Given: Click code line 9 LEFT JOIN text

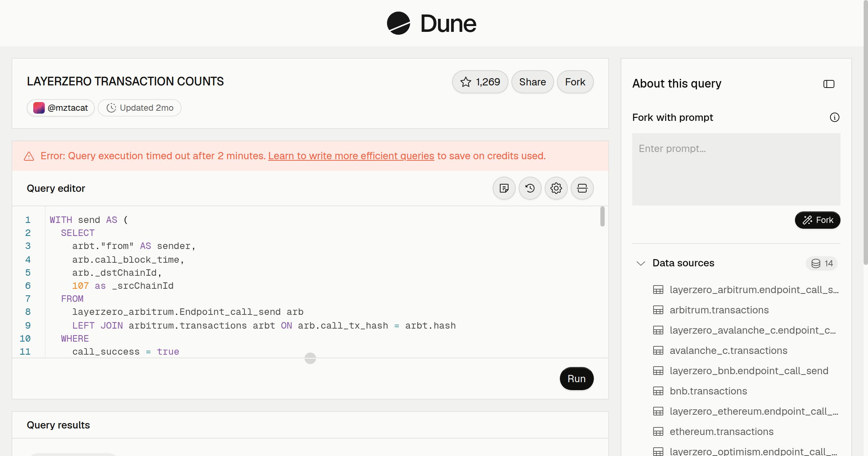Looking at the screenshot, I should (97, 325).
